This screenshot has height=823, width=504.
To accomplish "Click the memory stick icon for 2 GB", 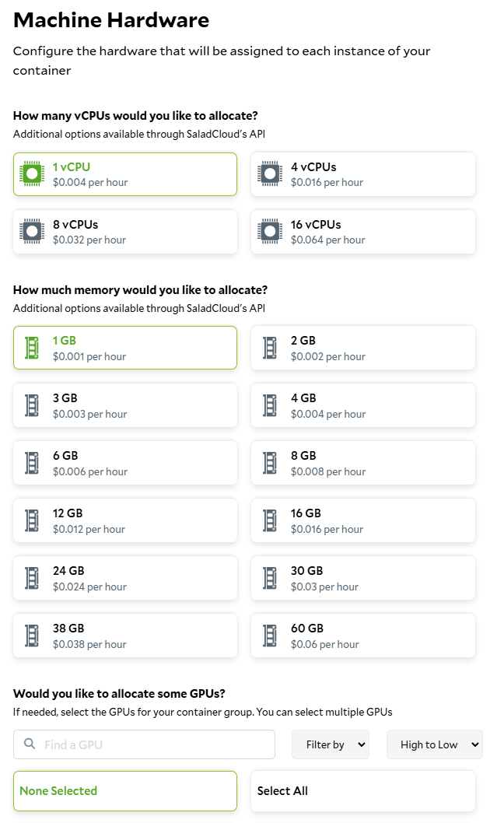I will pos(270,348).
